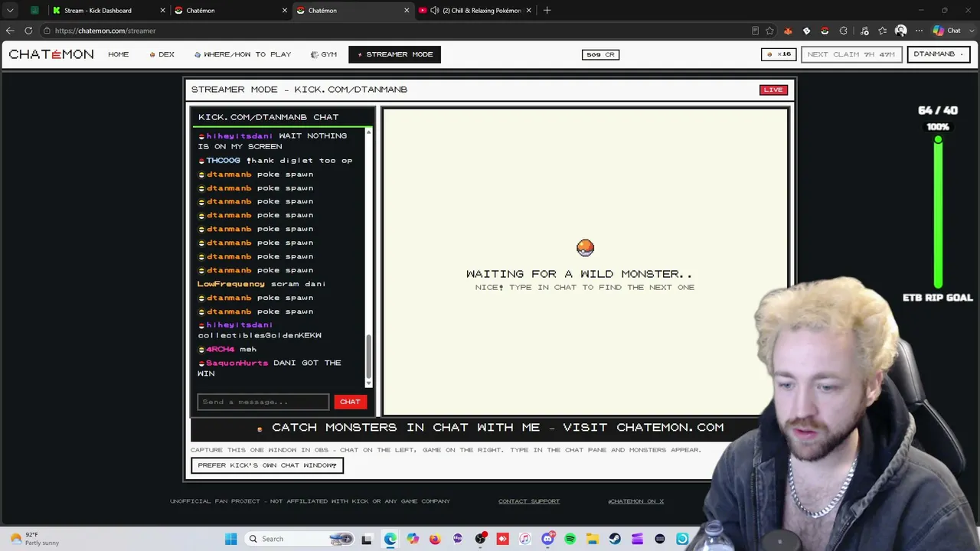Screen dimensions: 980x551
Task: Navigate to the Gym page
Action: (x=324, y=54)
